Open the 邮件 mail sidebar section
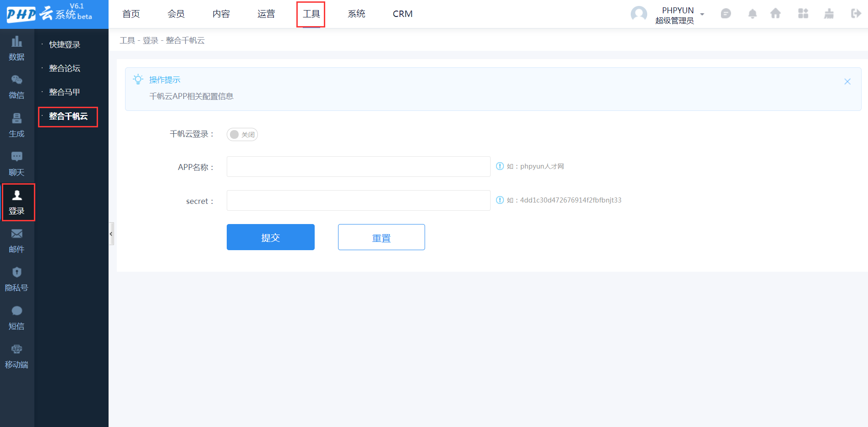This screenshot has width=868, height=427. [17, 241]
